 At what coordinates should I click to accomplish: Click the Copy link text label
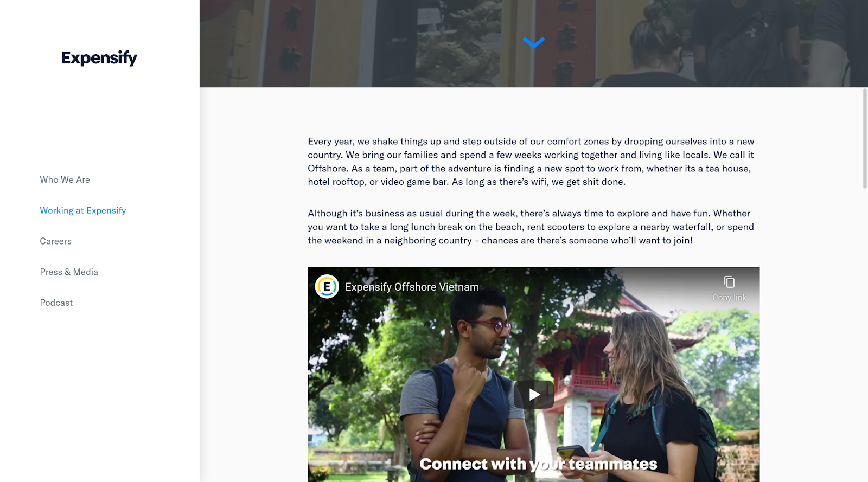click(x=729, y=298)
